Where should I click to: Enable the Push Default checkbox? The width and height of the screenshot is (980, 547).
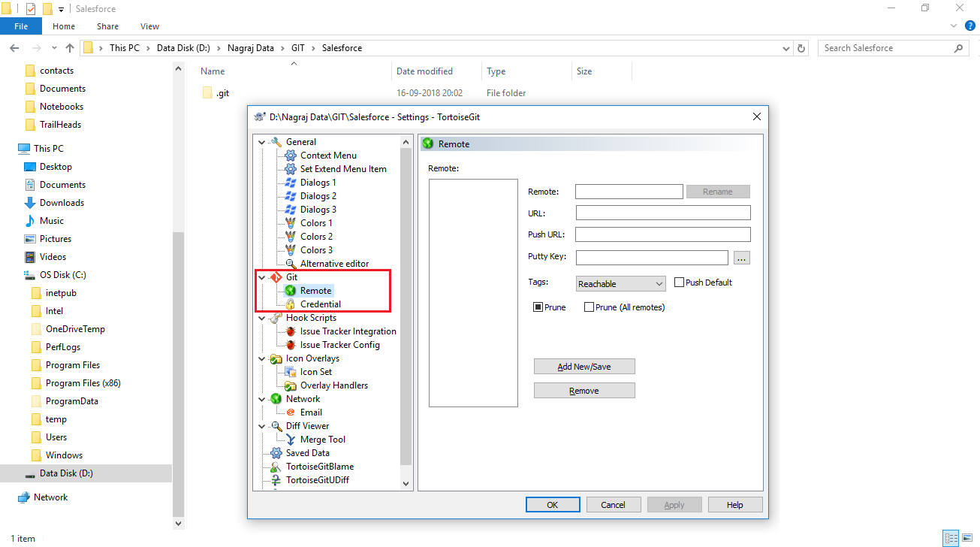pos(679,283)
